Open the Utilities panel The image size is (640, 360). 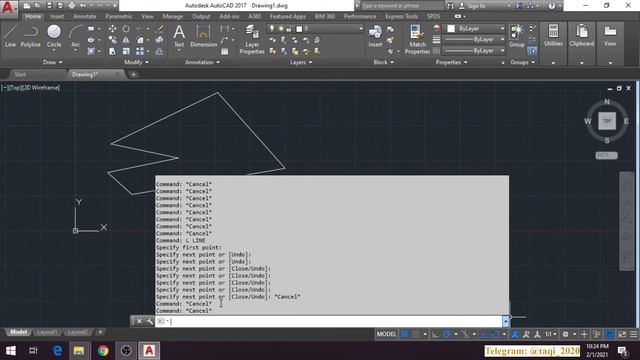coord(553,36)
